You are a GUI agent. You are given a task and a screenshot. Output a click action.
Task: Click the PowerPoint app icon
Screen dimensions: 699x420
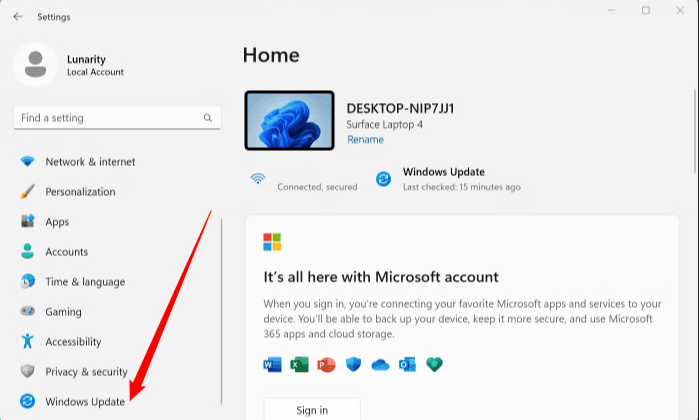click(x=326, y=365)
